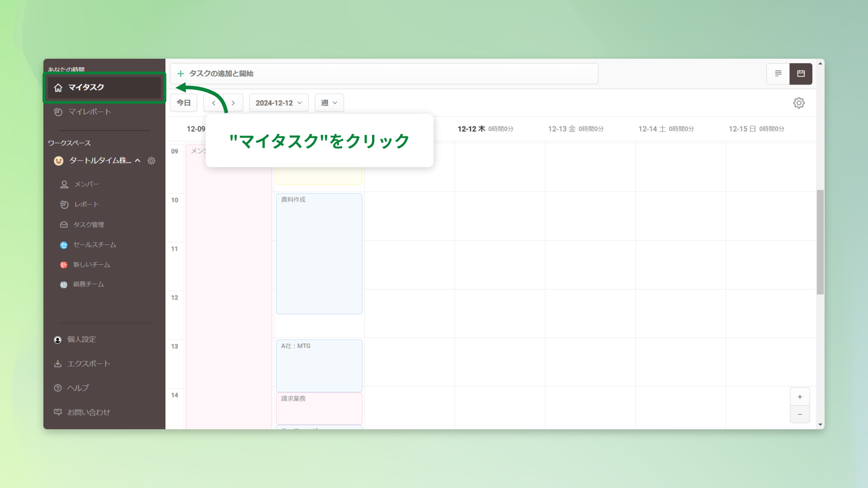Open マイレポート report view

pos(90,112)
